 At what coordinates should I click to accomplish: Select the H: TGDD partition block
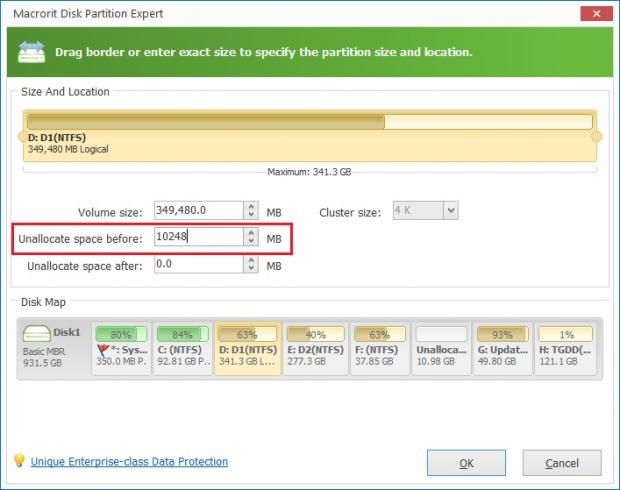[x=564, y=346]
